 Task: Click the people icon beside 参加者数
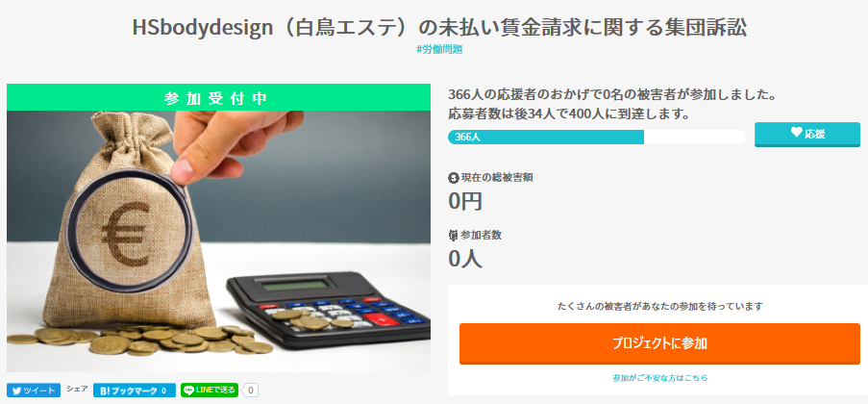click(453, 235)
